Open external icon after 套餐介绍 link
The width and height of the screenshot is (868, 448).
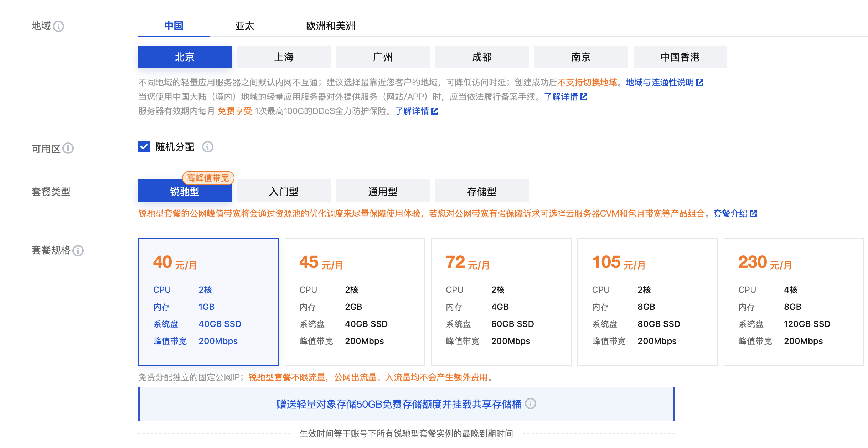point(753,214)
